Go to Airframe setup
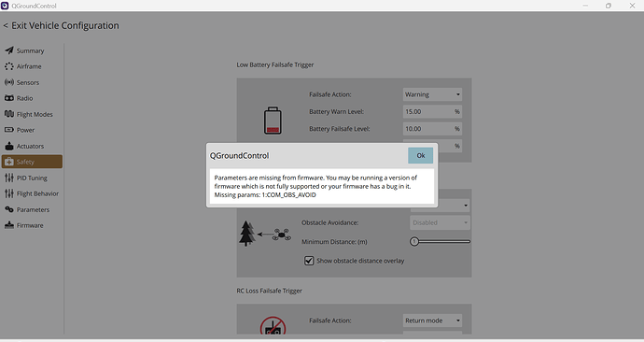 [x=32, y=66]
